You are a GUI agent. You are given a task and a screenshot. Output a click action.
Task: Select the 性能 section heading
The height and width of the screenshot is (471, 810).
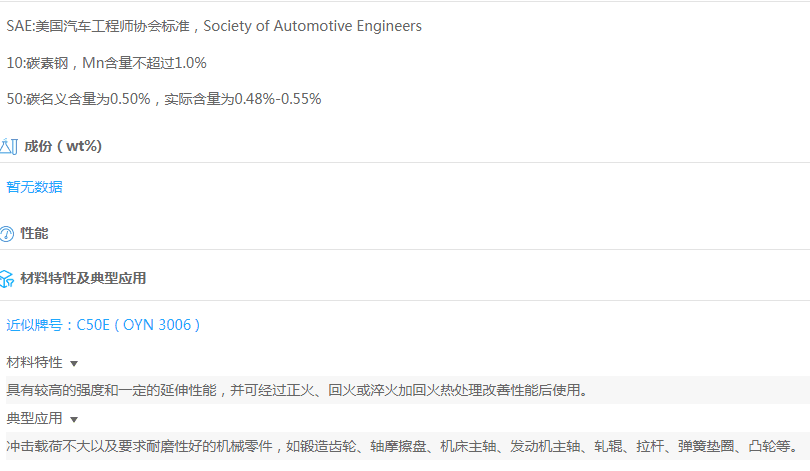click(x=34, y=233)
